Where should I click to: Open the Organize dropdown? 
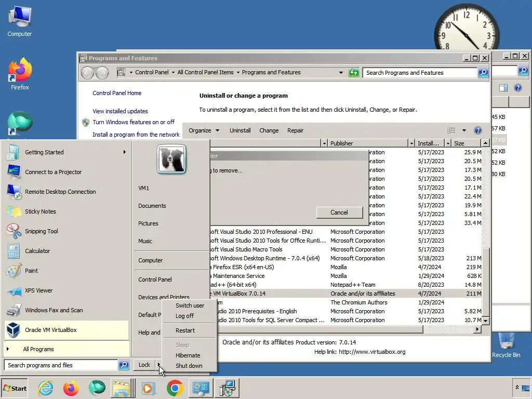tap(204, 130)
